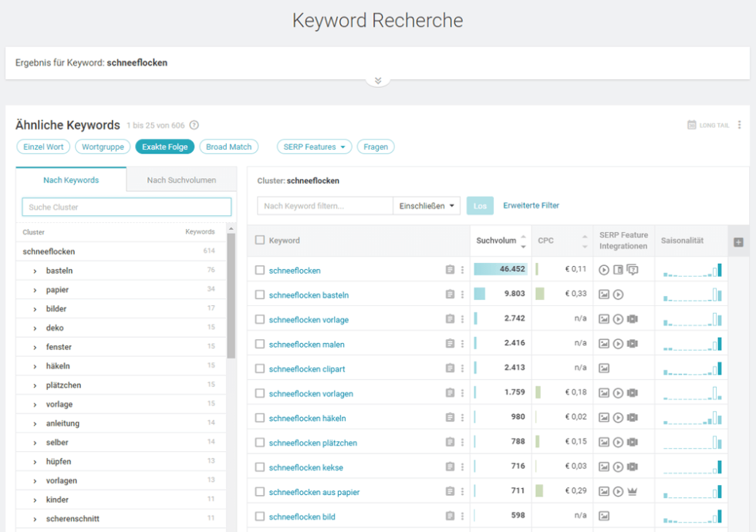Select all keywords via the header checkbox
The height and width of the screenshot is (532, 756).
point(259,240)
